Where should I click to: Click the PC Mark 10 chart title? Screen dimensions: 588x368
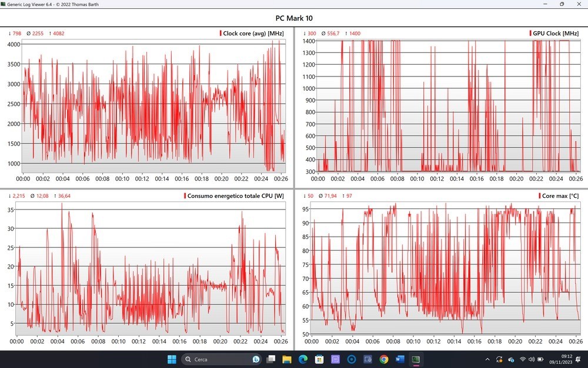coord(294,18)
